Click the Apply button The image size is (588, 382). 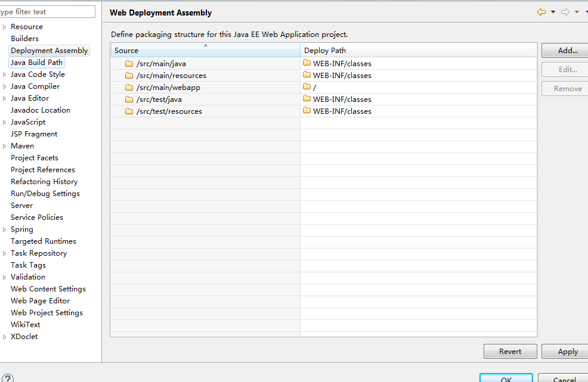tap(567, 352)
